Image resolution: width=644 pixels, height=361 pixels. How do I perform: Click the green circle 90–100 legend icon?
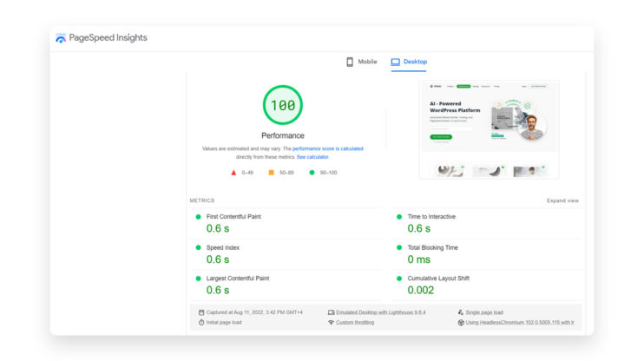tap(312, 173)
